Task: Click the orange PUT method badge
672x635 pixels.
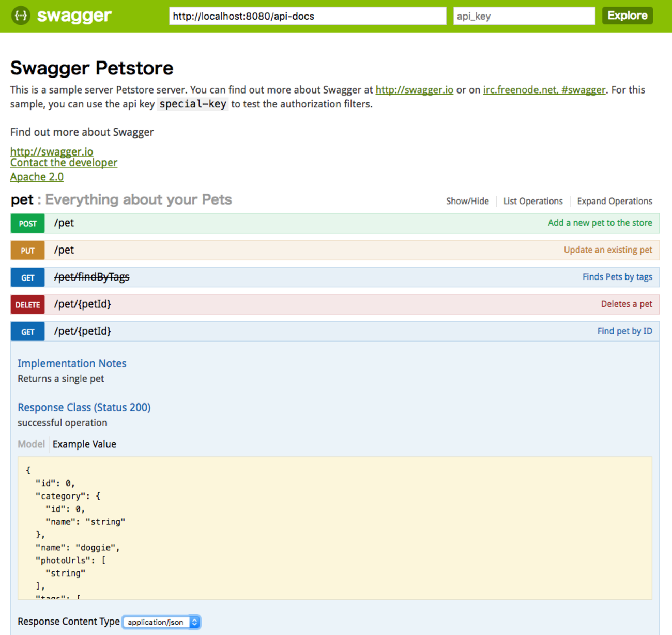Action: point(27,251)
